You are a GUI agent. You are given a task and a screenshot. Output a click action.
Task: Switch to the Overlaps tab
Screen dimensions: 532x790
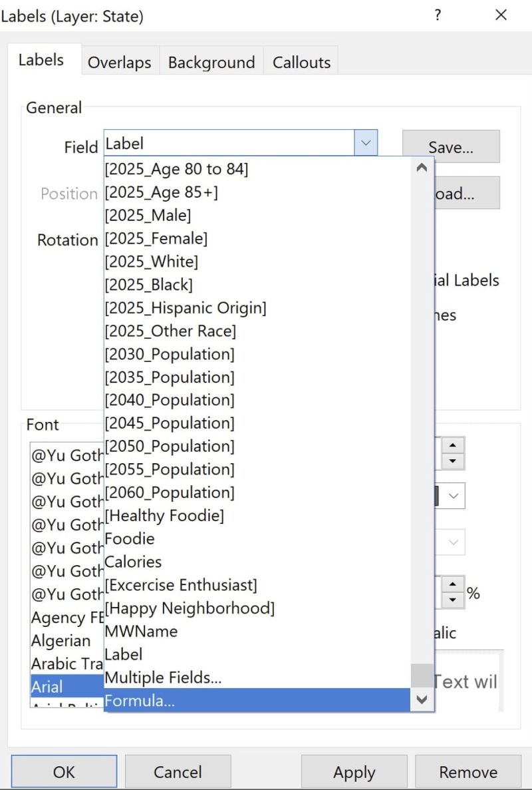[x=119, y=61]
